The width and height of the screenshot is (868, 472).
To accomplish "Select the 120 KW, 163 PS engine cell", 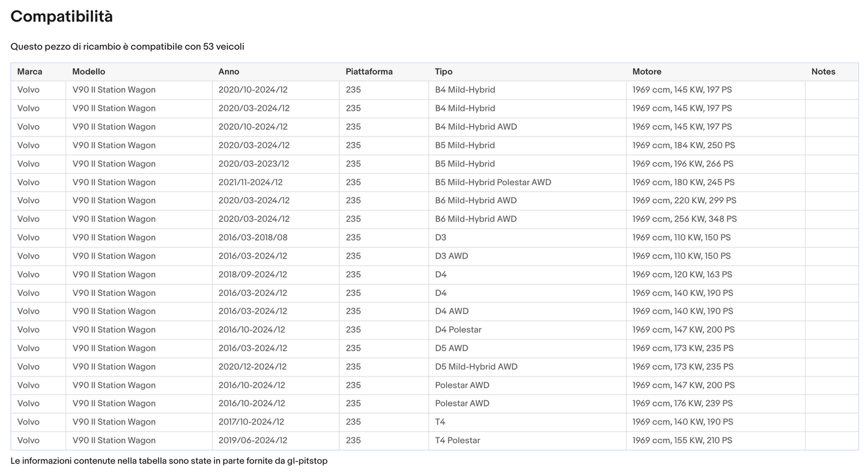I will click(682, 274).
